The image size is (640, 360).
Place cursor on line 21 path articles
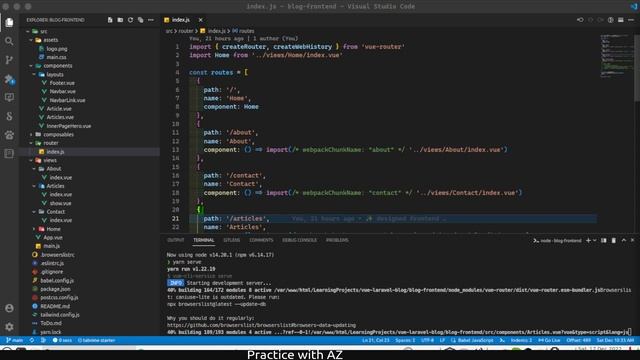pos(236,218)
